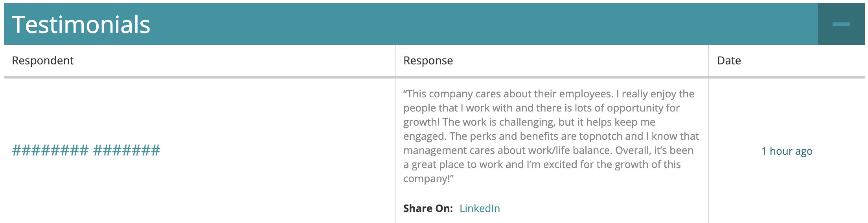868x223 pixels.
Task: Open the masked respondent name link
Action: 86,150
